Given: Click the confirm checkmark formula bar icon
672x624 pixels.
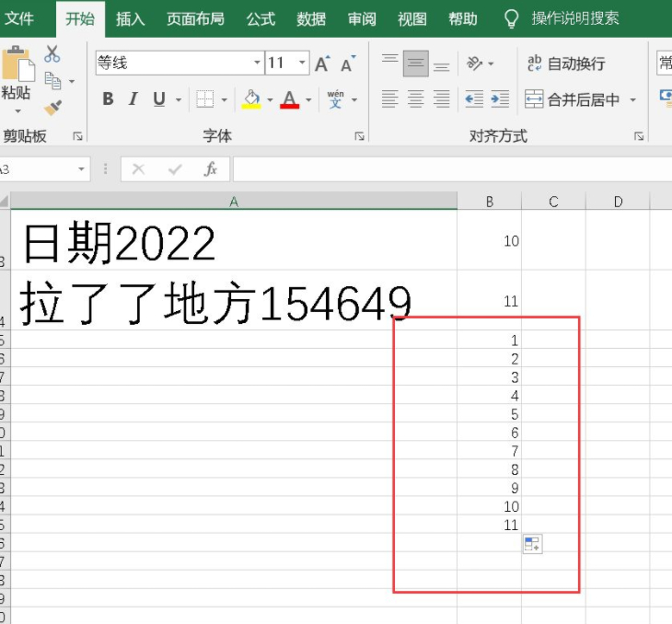Looking at the screenshot, I should click(x=175, y=169).
